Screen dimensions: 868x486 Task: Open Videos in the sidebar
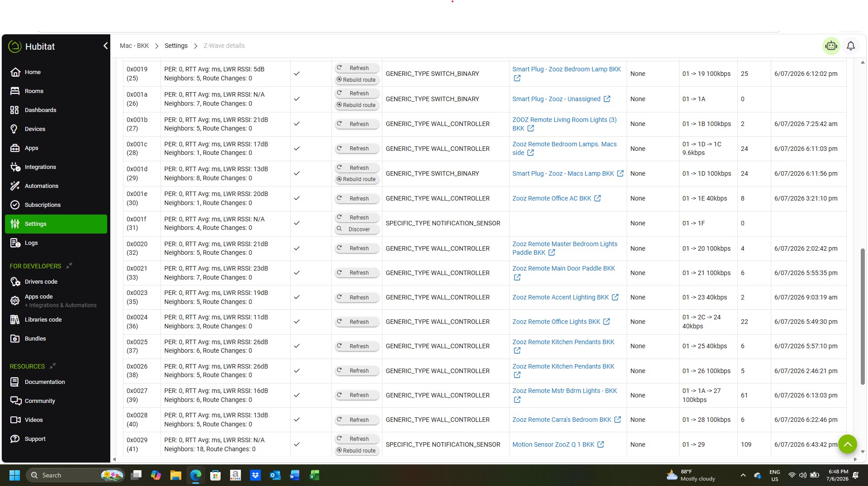(56, 420)
